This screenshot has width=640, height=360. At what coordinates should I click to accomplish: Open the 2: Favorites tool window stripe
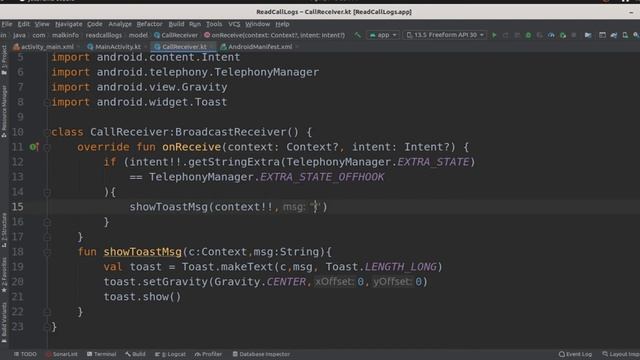click(4, 274)
